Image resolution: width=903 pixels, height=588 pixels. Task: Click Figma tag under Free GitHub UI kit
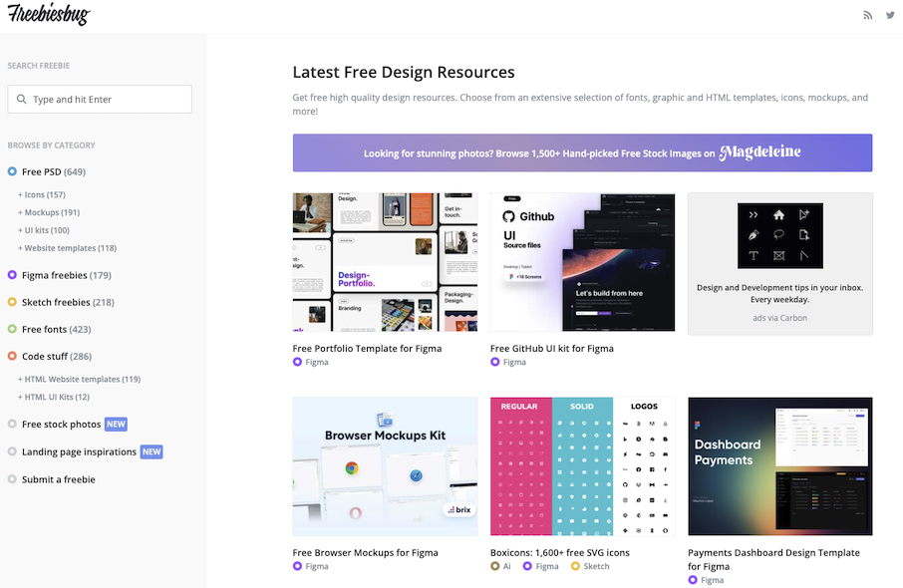click(508, 362)
